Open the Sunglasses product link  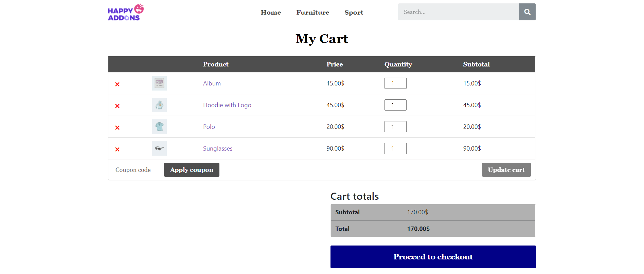point(218,149)
